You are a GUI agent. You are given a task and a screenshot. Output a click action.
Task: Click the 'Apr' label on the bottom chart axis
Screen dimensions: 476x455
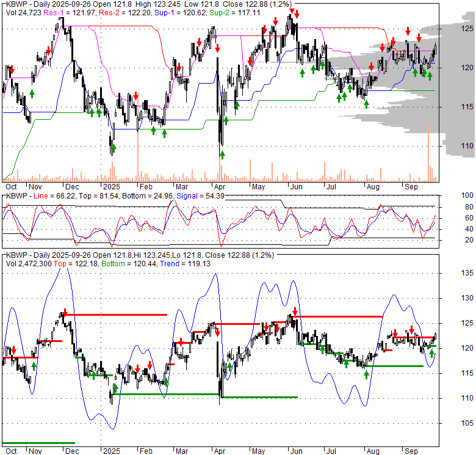point(220,451)
